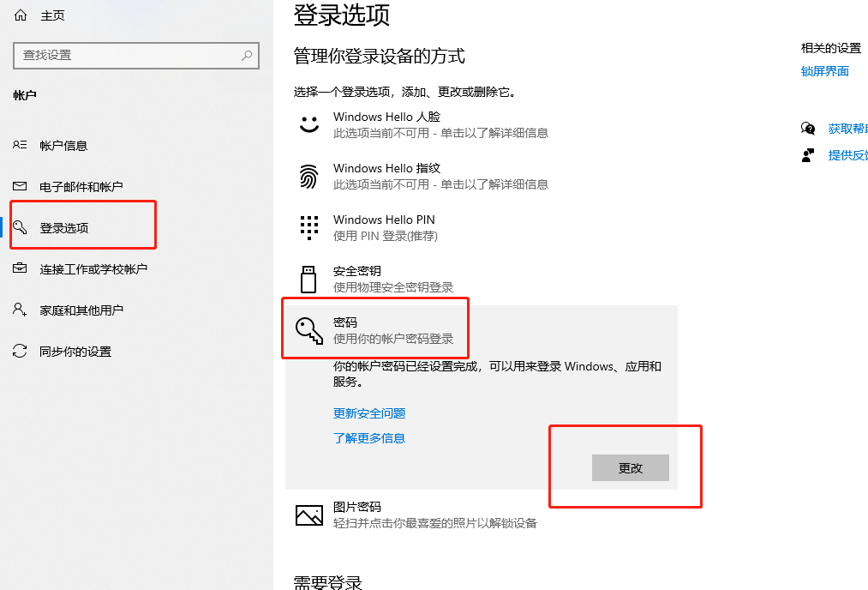The height and width of the screenshot is (590, 868).
Task: Click the large key icon for 密码
Action: [x=308, y=331]
